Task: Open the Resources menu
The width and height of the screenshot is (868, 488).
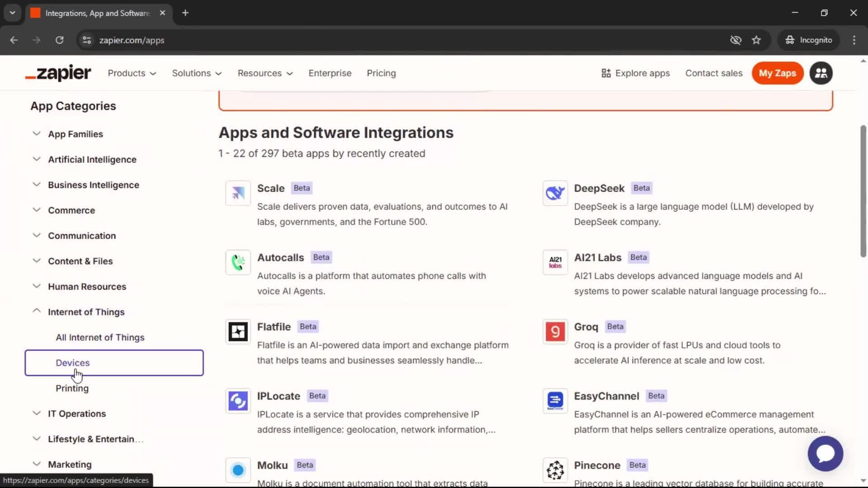Action: pyautogui.click(x=265, y=73)
